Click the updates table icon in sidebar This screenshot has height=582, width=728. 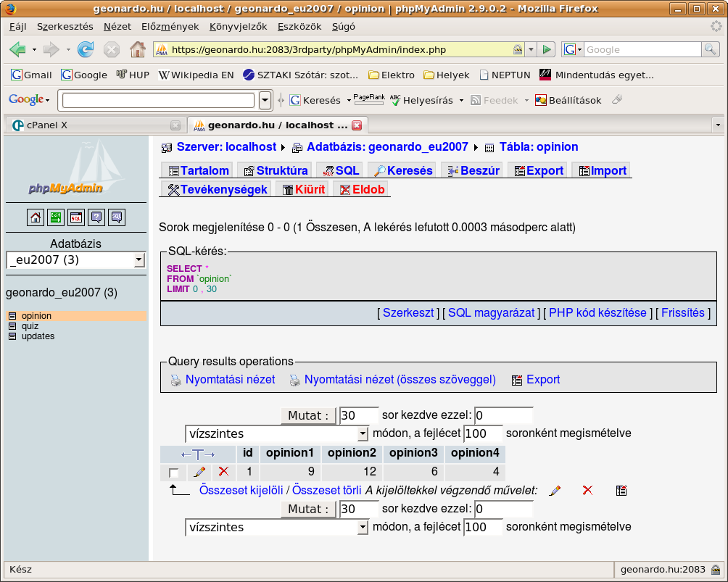pos(12,336)
